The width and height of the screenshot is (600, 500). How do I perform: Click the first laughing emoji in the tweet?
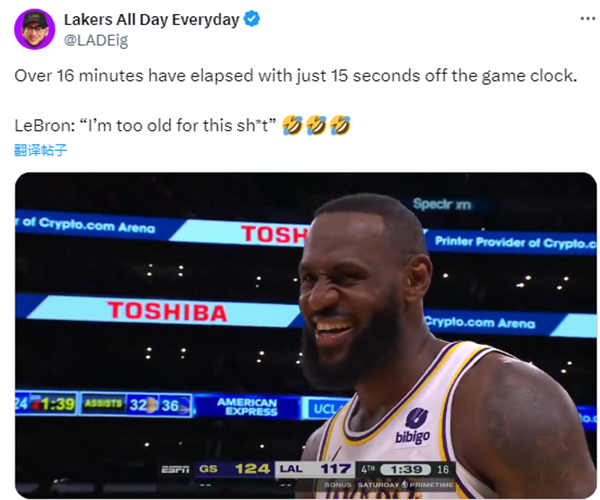point(292,127)
